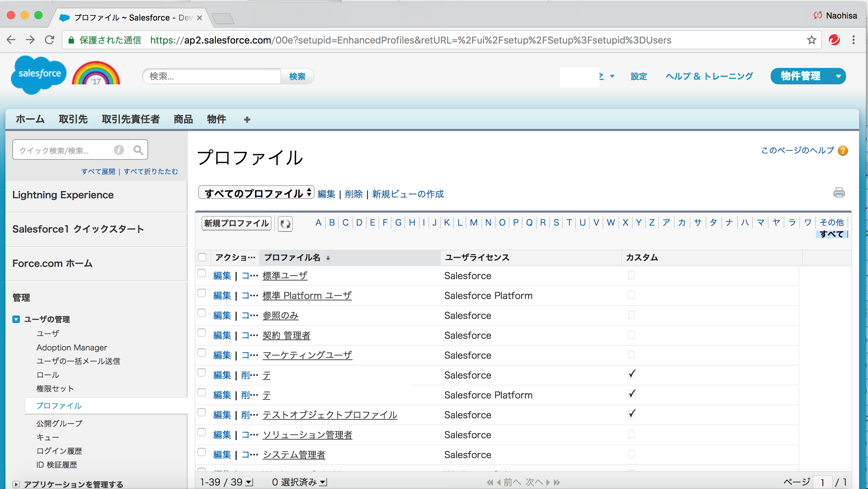Click the page number input field

click(x=822, y=482)
